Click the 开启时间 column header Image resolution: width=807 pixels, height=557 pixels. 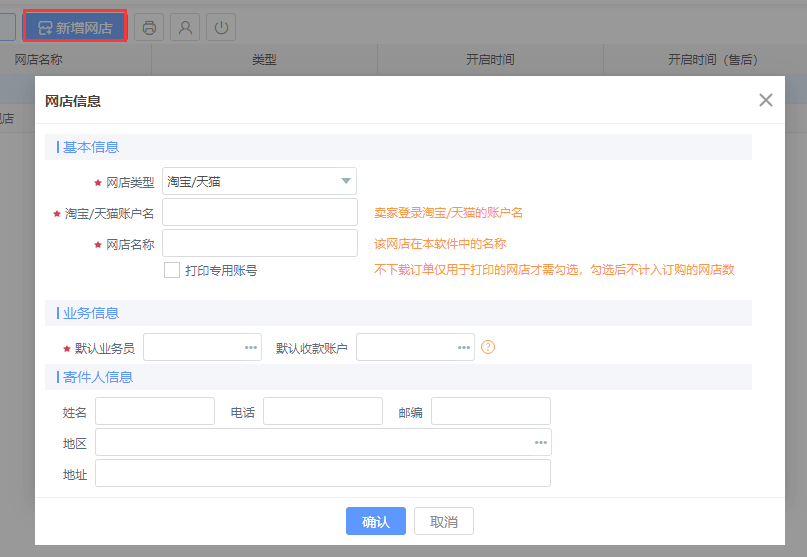pos(490,60)
